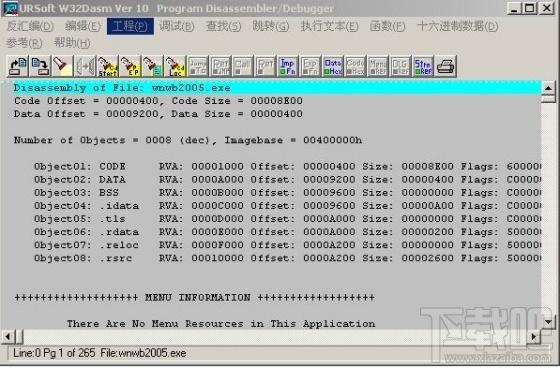Click the Object05: .tls row

click(x=287, y=219)
